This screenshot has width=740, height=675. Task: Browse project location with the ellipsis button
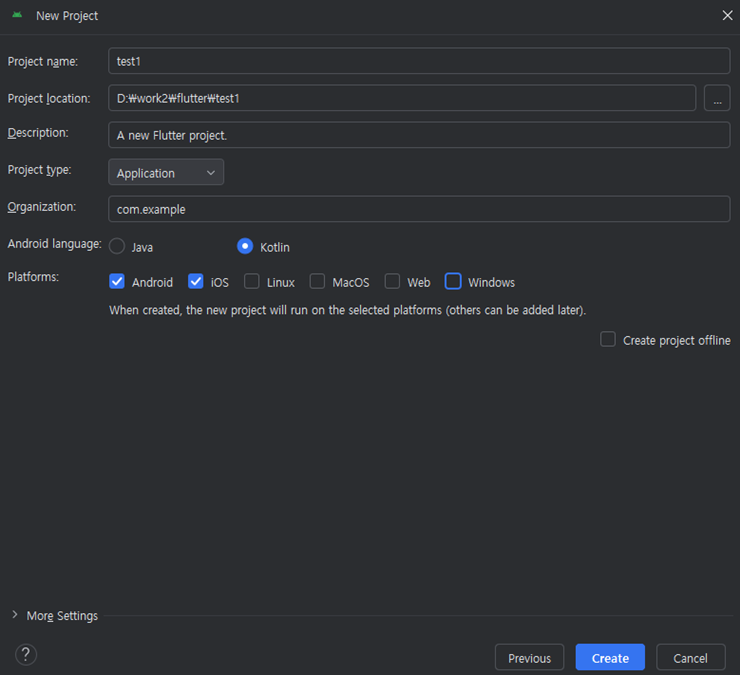717,98
